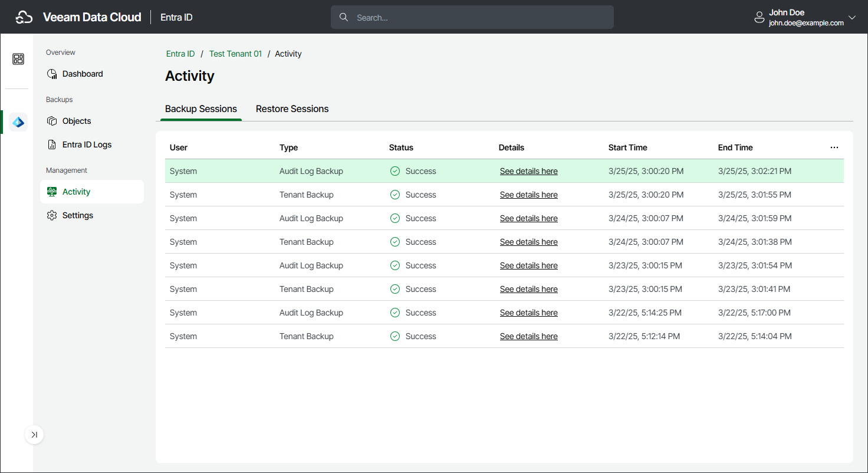This screenshot has width=868, height=473.
Task: Click success icon in 3/24/25 3:01:38 PM row
Action: click(x=395, y=242)
